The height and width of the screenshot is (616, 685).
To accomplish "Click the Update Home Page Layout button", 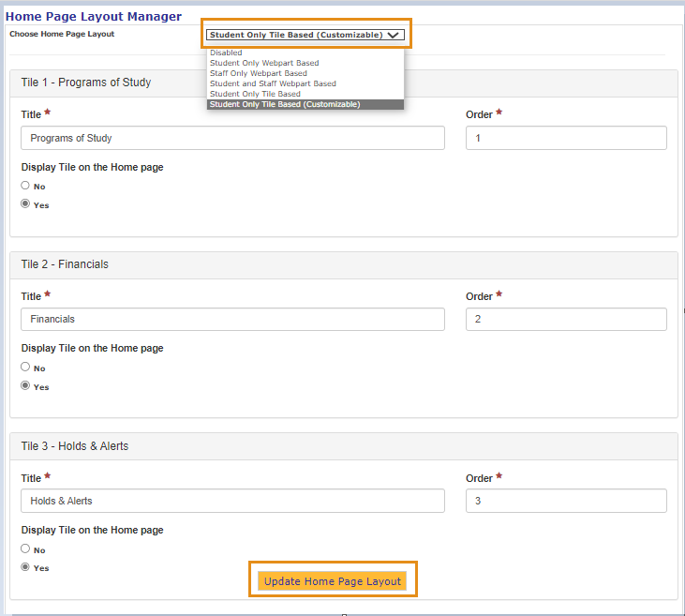I will [332, 581].
